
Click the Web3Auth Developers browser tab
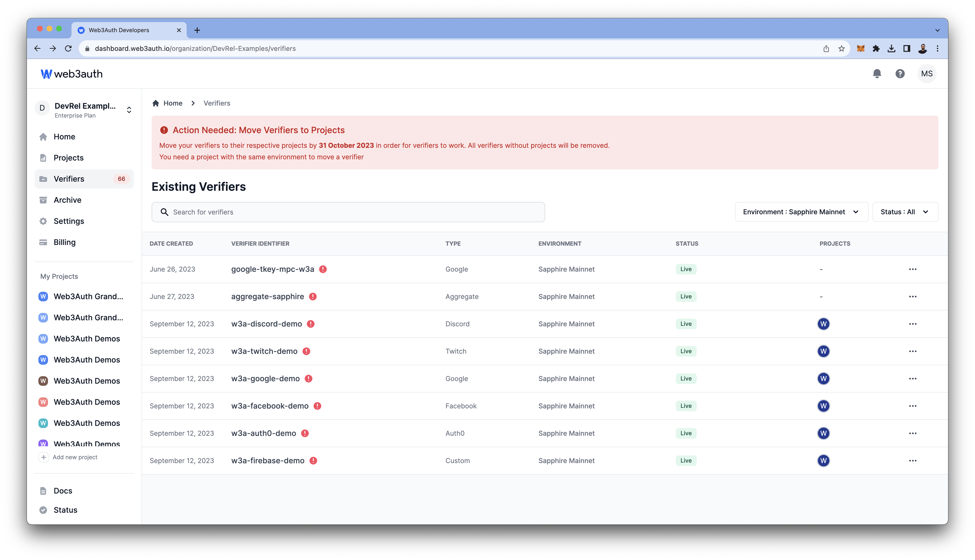click(x=129, y=30)
